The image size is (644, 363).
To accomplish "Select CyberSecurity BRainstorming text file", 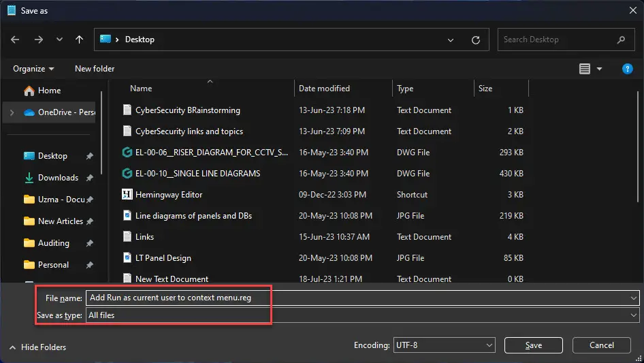I will (x=188, y=110).
